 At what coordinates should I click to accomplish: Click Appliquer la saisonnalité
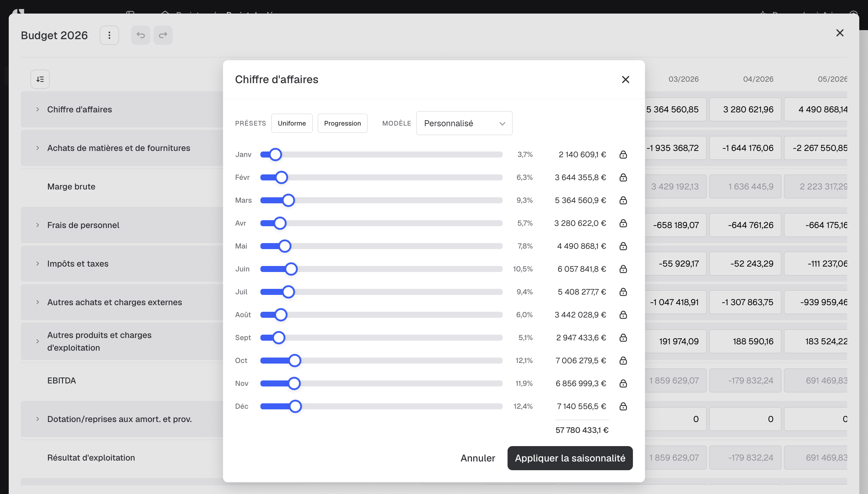click(570, 458)
